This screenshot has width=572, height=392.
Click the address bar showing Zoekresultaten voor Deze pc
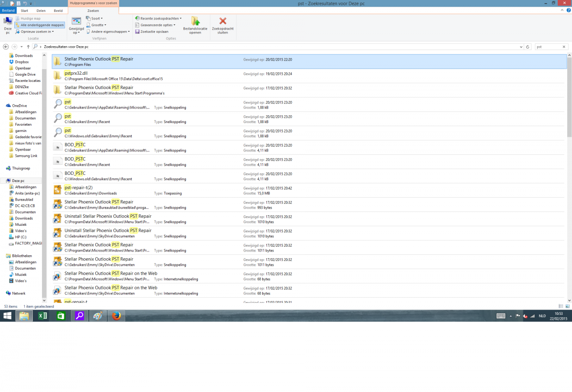pos(276,47)
